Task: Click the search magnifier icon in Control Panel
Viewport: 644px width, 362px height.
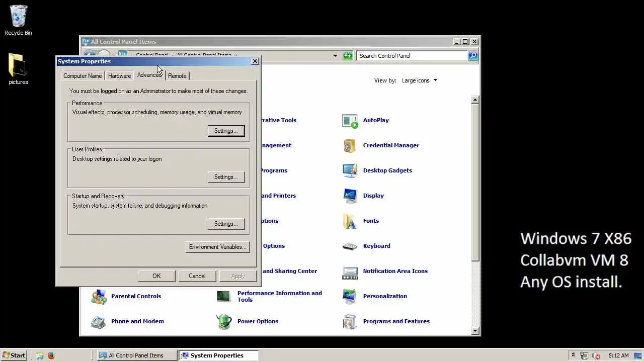Action: (x=473, y=56)
